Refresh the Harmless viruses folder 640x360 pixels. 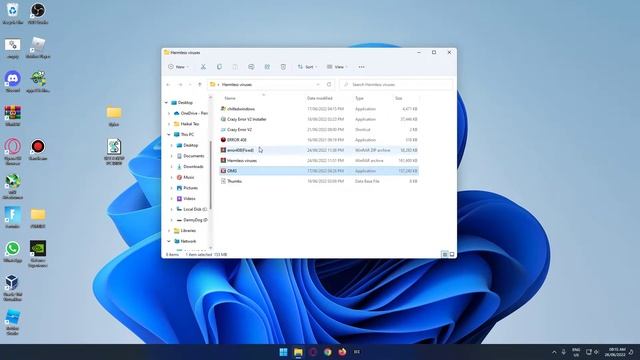[x=329, y=84]
